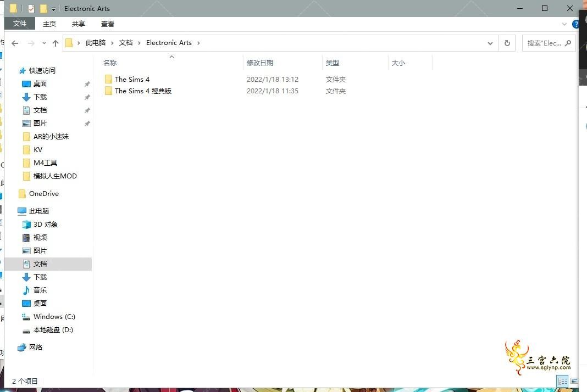Viewport: 587px width, 392px height.
Task: Click the OneDrive folder icon
Action: tap(22, 193)
